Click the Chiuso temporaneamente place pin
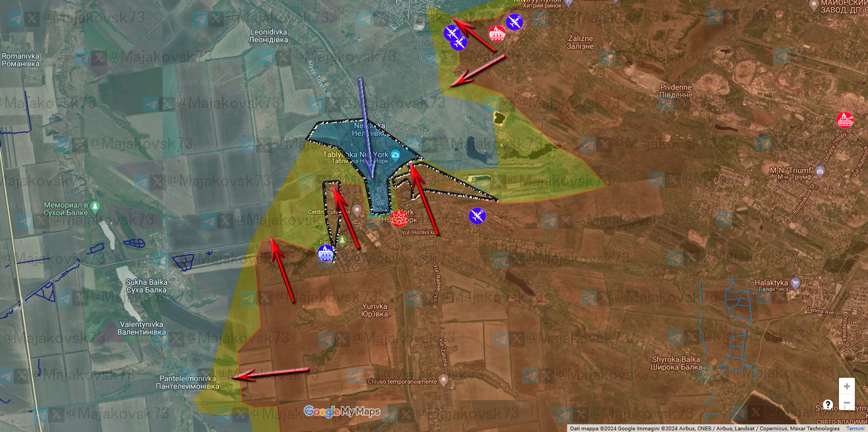The width and height of the screenshot is (868, 432). 444,380
